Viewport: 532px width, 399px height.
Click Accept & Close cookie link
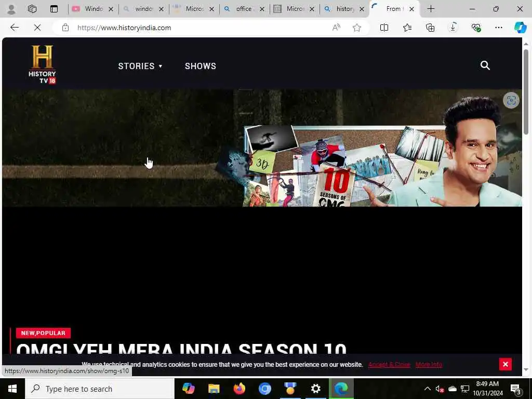389,364
